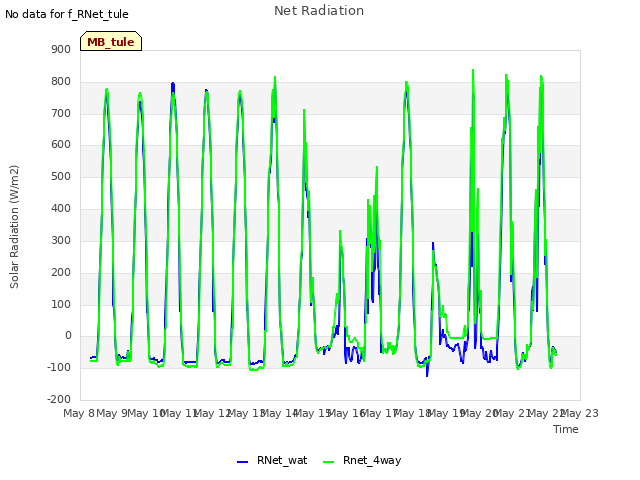Click the 0 y-axis tick label
Viewport: 640px width, 480px height.
pos(68,336)
